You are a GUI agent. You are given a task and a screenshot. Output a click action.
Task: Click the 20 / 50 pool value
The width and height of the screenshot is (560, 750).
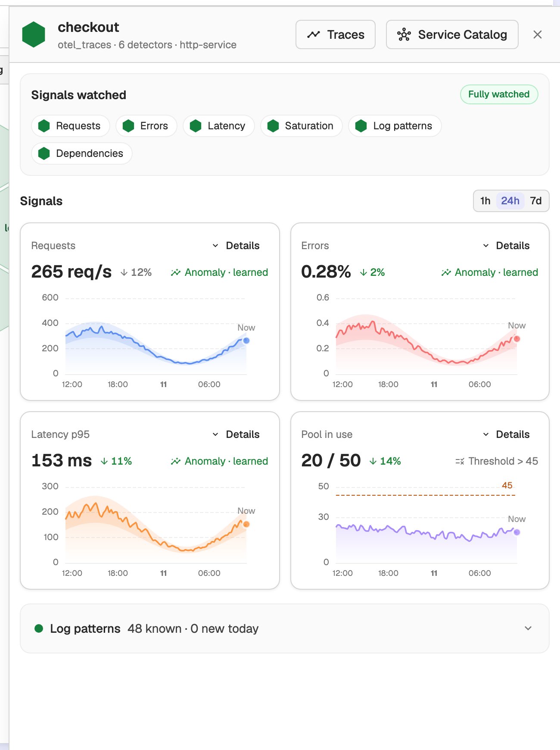coord(331,461)
